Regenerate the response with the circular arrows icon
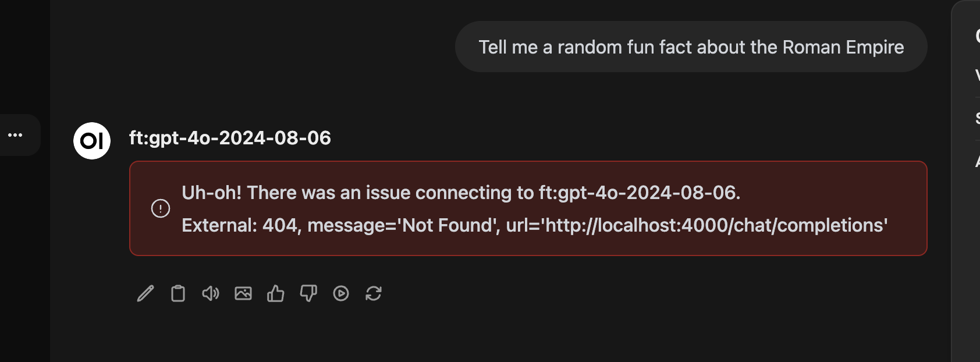This screenshot has width=980, height=362. coord(374,294)
